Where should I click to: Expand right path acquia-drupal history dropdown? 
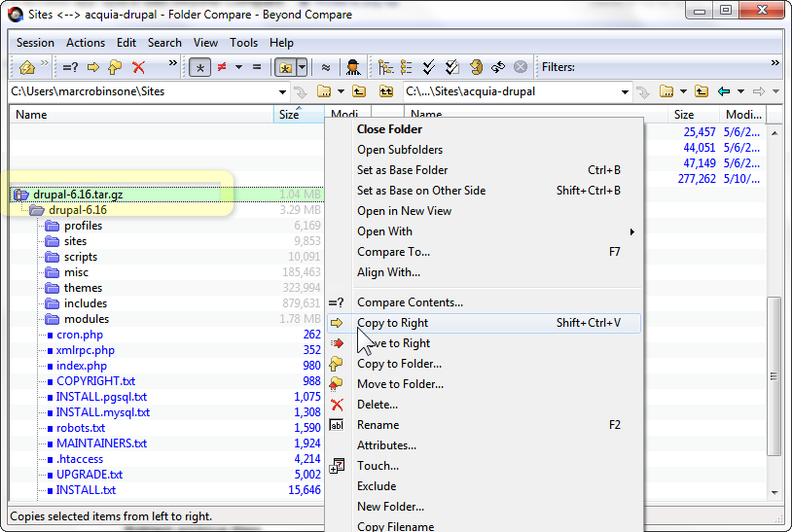point(625,91)
